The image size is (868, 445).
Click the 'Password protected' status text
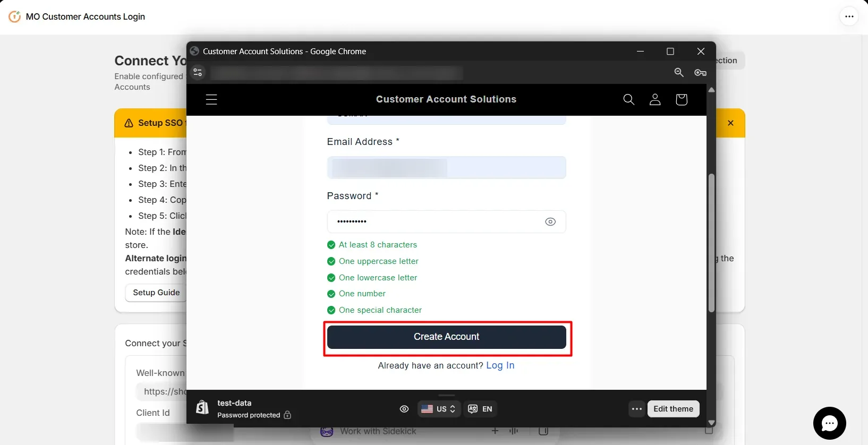pos(249,415)
